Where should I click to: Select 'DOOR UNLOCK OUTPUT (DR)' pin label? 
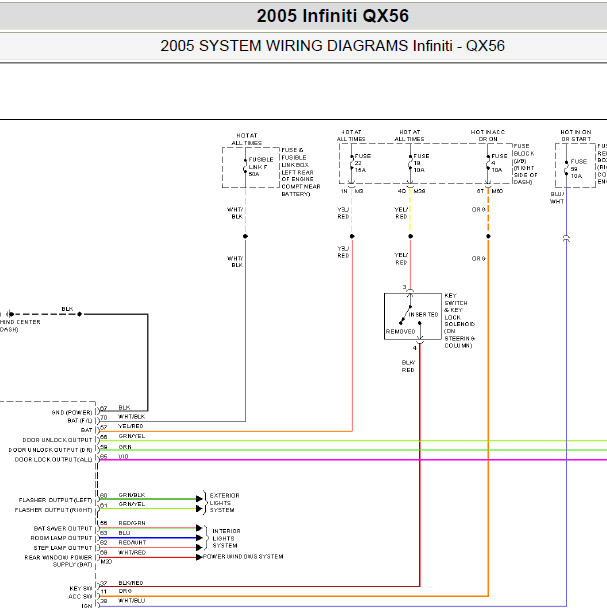[50, 450]
